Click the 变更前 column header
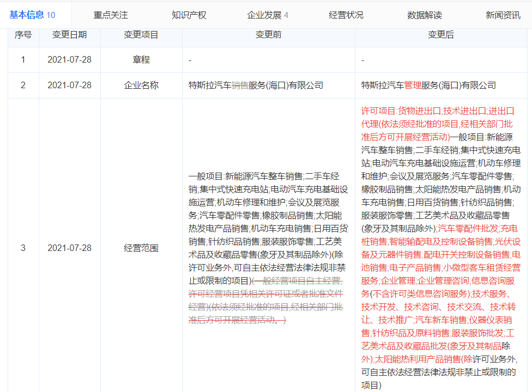532x392 pixels. click(x=268, y=34)
